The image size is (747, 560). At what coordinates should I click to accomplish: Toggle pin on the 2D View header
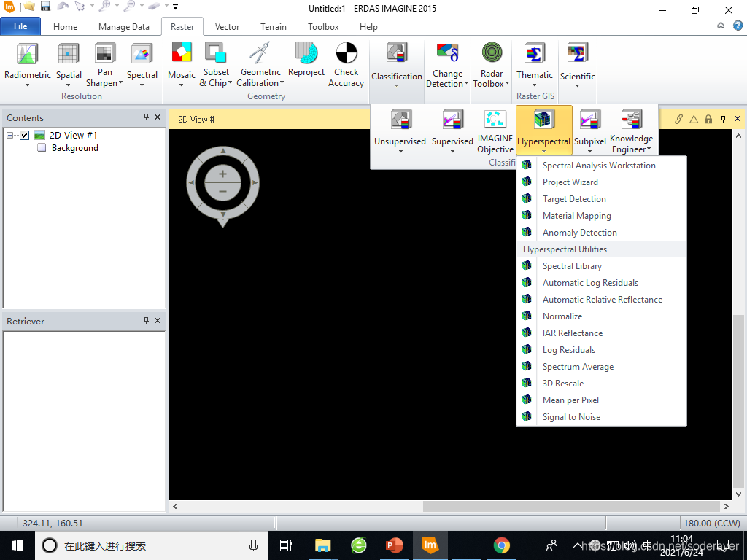[723, 119]
